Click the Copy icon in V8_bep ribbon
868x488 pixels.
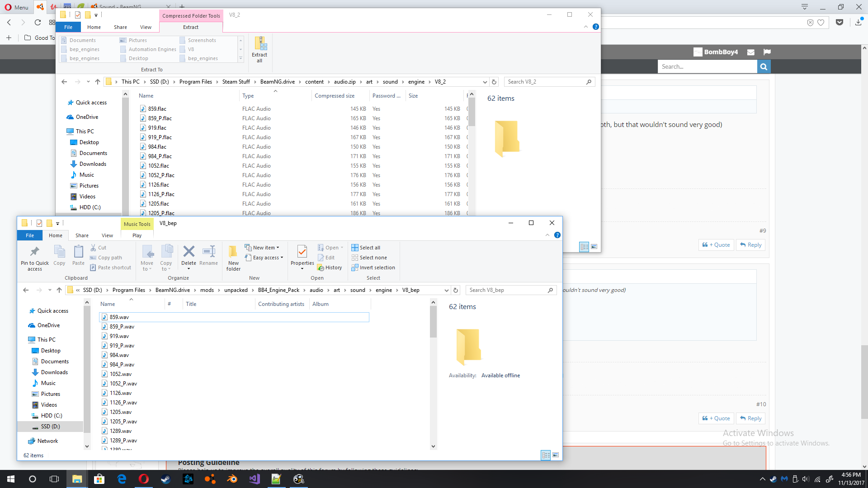[59, 255]
